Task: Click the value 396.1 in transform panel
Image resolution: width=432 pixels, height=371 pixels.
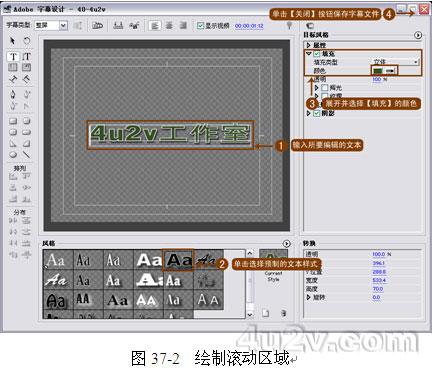Action: [x=379, y=263]
